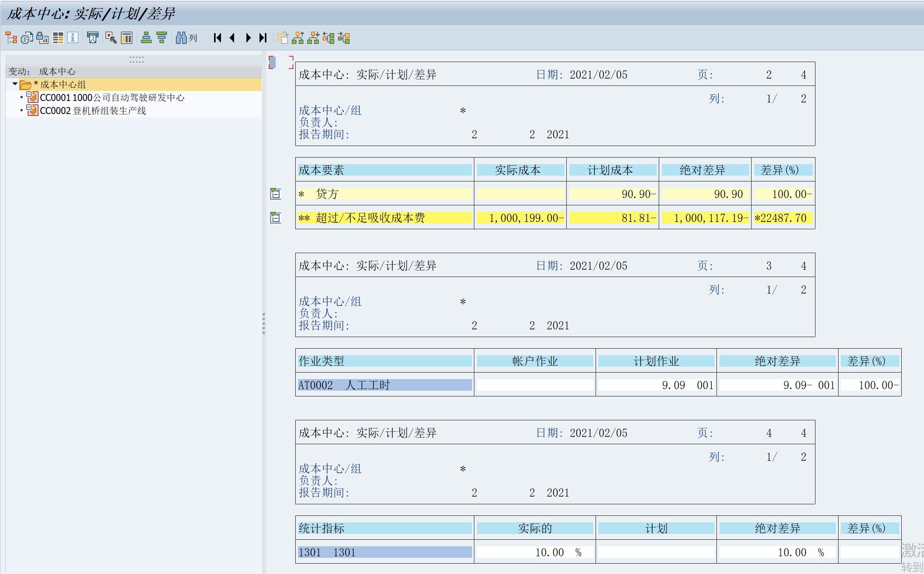The height and width of the screenshot is (574, 924).
Task: Click the column display icon
Action: pyautogui.click(x=126, y=38)
